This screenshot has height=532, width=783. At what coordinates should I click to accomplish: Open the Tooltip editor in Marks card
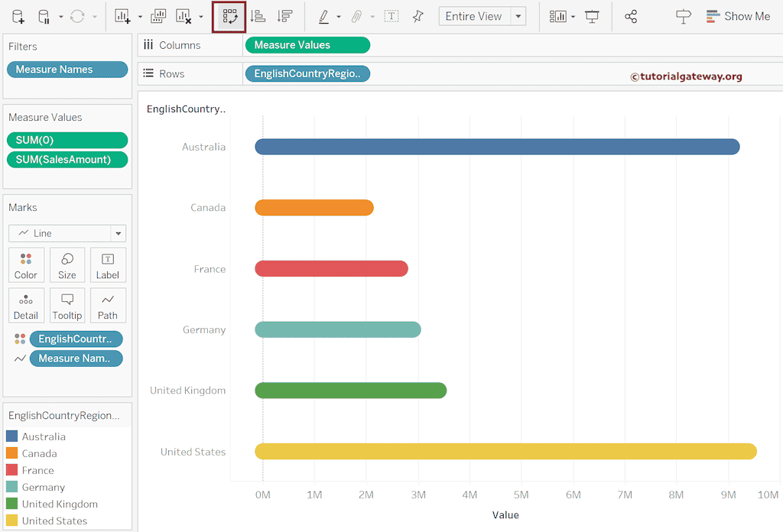click(x=67, y=305)
